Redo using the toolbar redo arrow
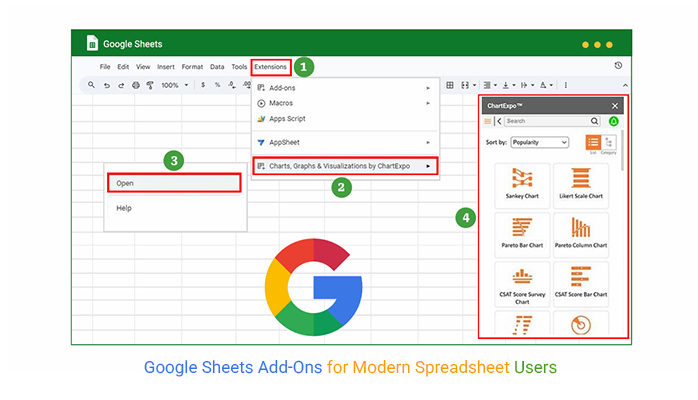 (x=121, y=85)
